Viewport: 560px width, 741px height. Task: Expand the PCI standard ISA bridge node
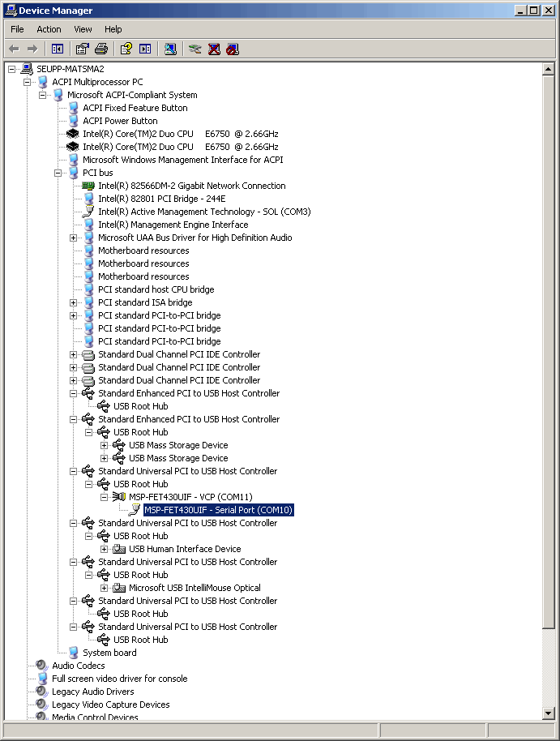(73, 302)
